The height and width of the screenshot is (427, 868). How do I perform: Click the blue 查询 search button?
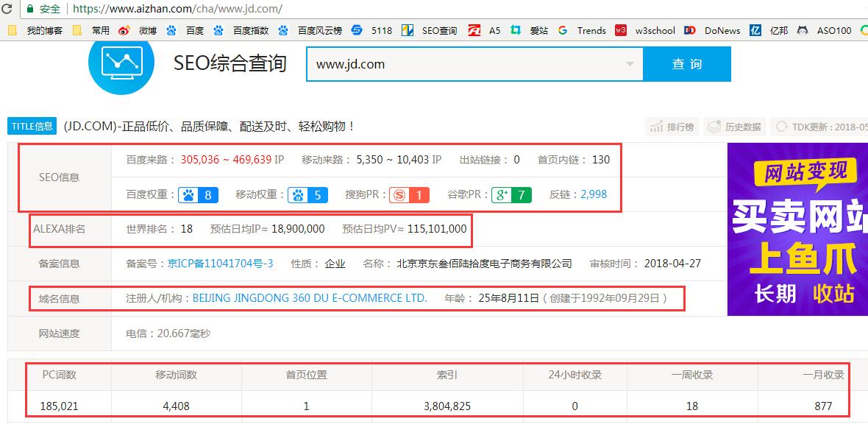pos(687,64)
